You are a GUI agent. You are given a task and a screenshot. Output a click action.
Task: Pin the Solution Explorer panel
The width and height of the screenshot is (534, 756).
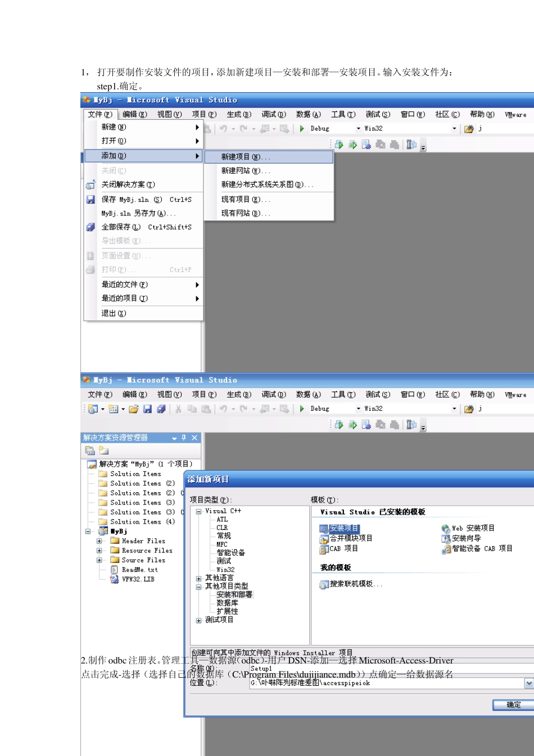(x=184, y=438)
